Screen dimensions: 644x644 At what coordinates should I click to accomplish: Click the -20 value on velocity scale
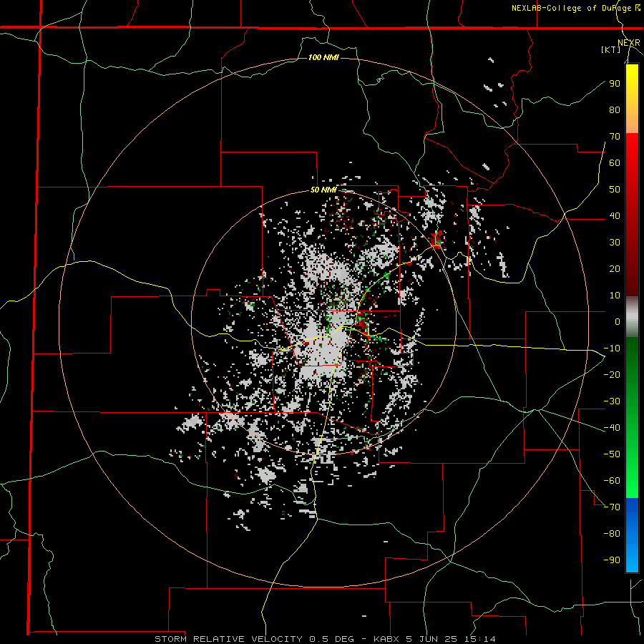[x=612, y=375]
